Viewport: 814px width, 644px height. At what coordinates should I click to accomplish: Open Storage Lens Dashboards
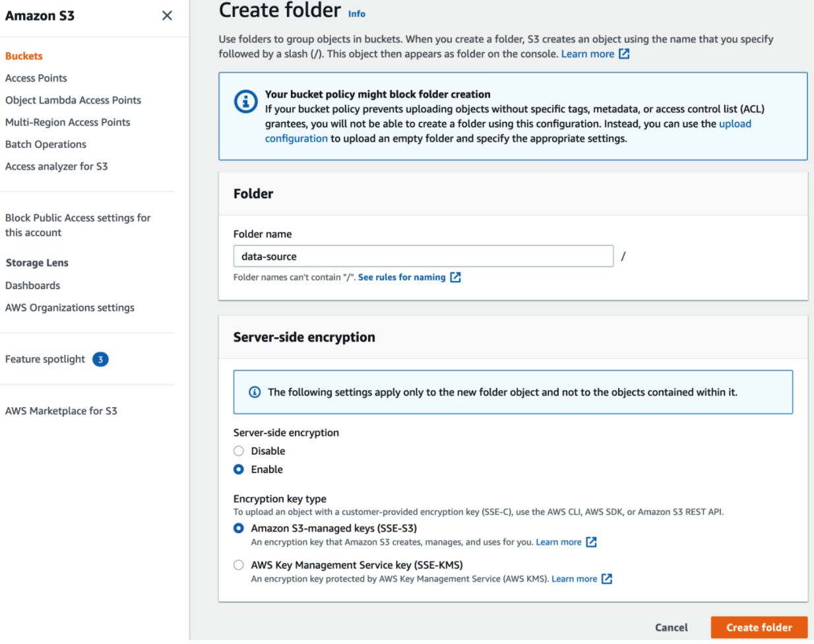33,285
